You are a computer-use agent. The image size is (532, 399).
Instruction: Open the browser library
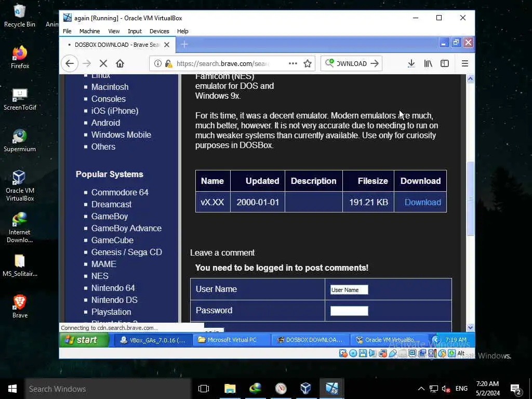pyautogui.click(x=428, y=63)
